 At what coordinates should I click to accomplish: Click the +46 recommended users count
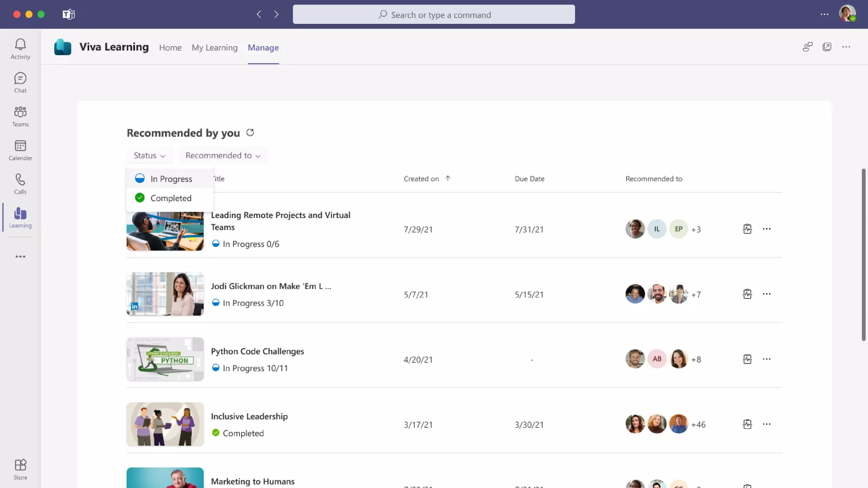coord(698,424)
